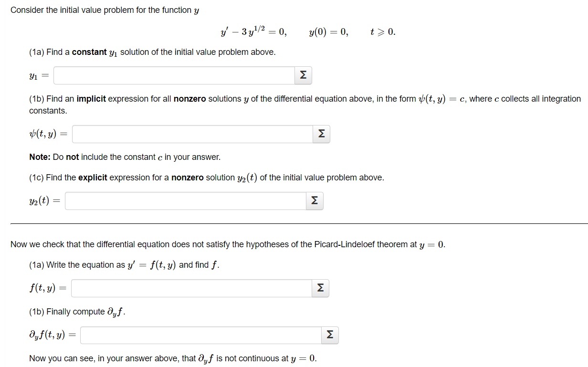Open the equation preview for the implicit solution
This screenshot has height=367, width=588.
(321, 134)
